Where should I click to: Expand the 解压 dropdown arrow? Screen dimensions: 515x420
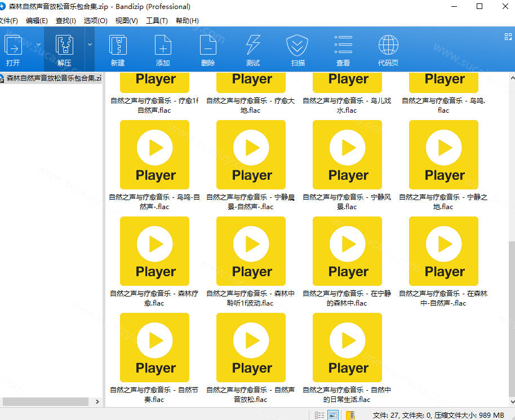[x=90, y=45]
